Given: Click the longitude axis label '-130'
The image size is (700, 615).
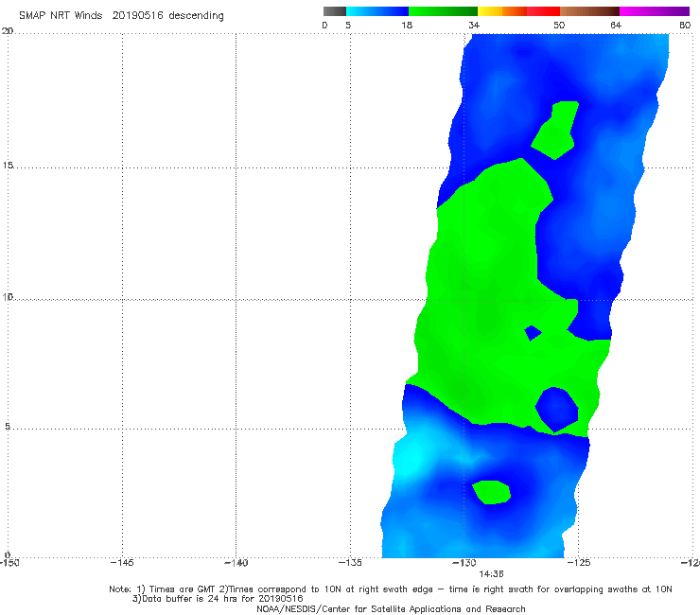Looking at the screenshot, I should 464,563.
